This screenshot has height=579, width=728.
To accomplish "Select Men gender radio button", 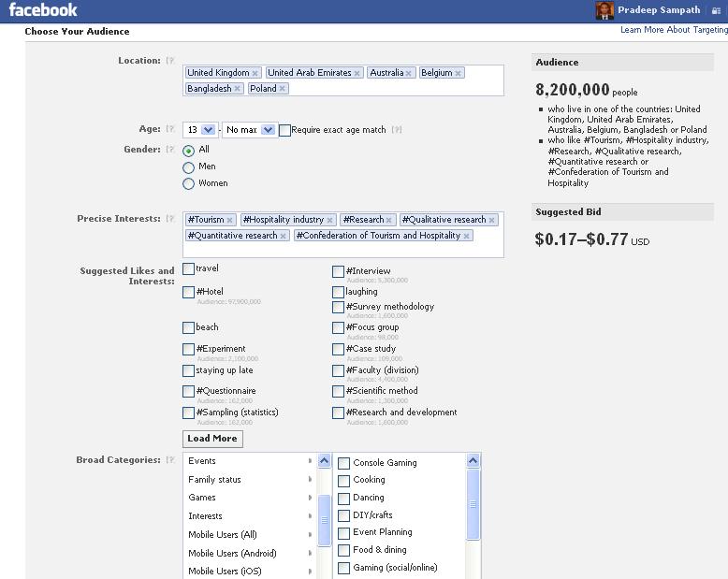I will tap(188, 167).
